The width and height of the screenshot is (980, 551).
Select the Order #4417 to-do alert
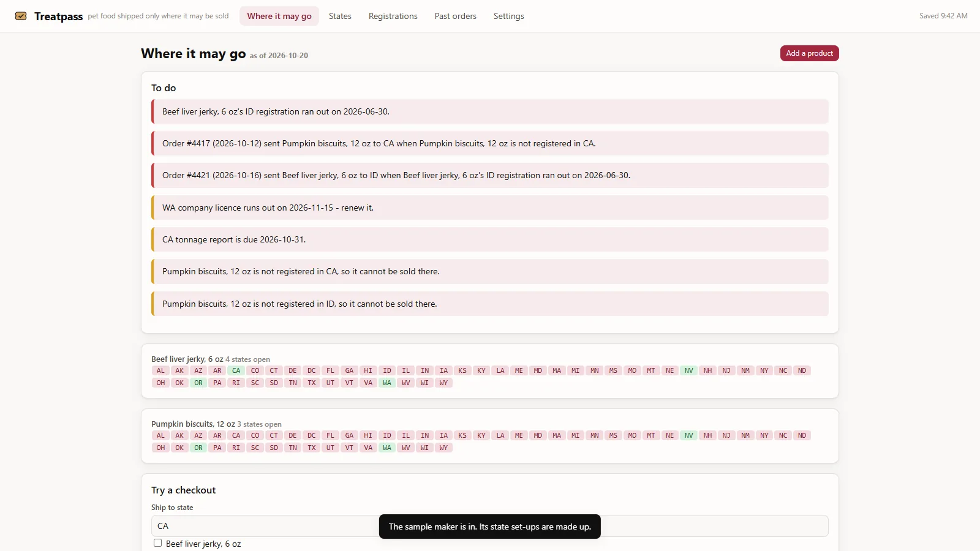click(489, 143)
